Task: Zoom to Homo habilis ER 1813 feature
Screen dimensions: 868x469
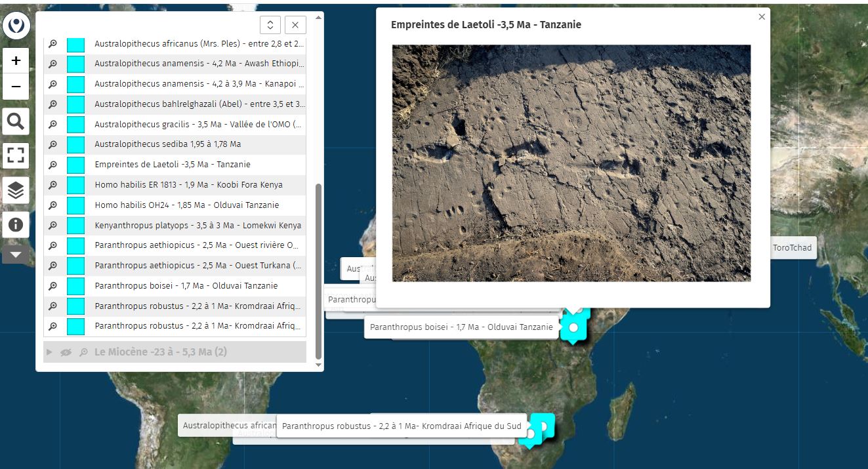Action: [53, 185]
